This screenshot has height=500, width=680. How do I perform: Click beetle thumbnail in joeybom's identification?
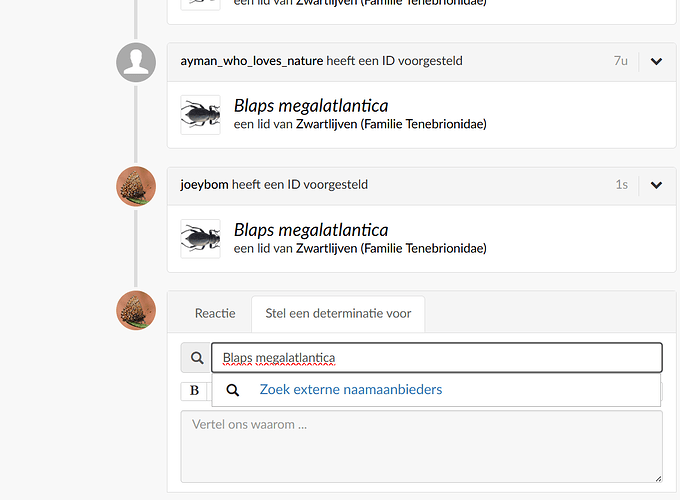(x=200, y=239)
